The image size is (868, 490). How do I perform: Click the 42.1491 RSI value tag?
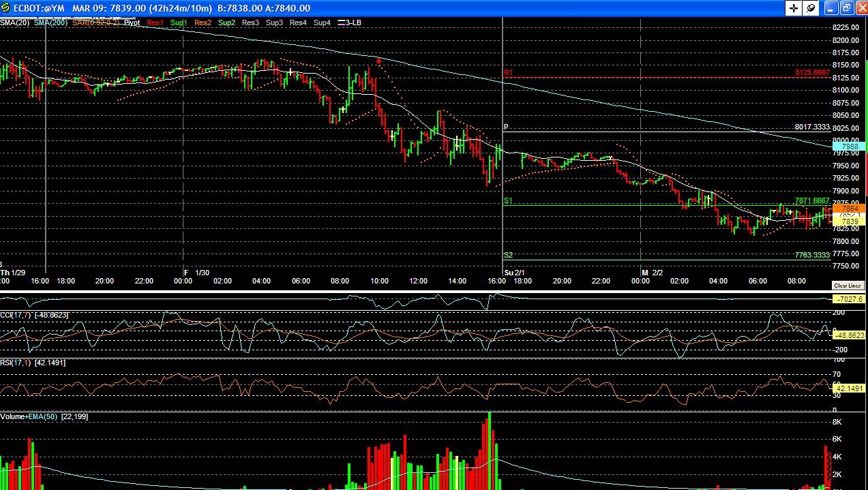click(849, 388)
